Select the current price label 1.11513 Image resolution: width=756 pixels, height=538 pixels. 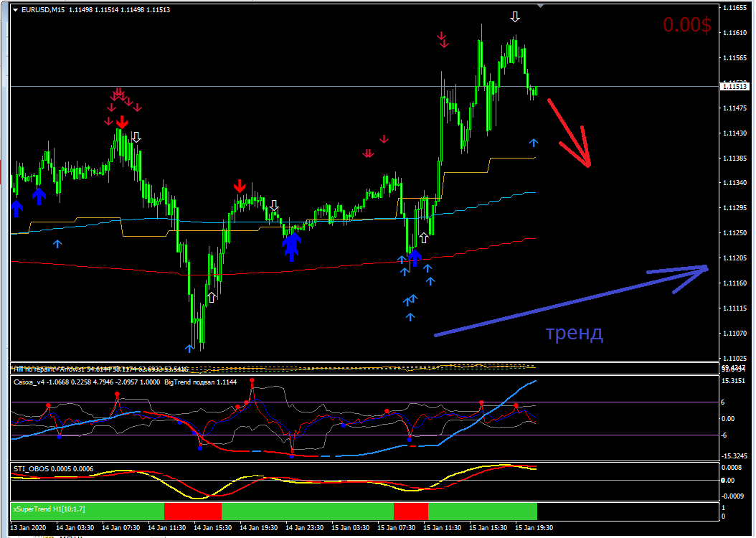(734, 87)
